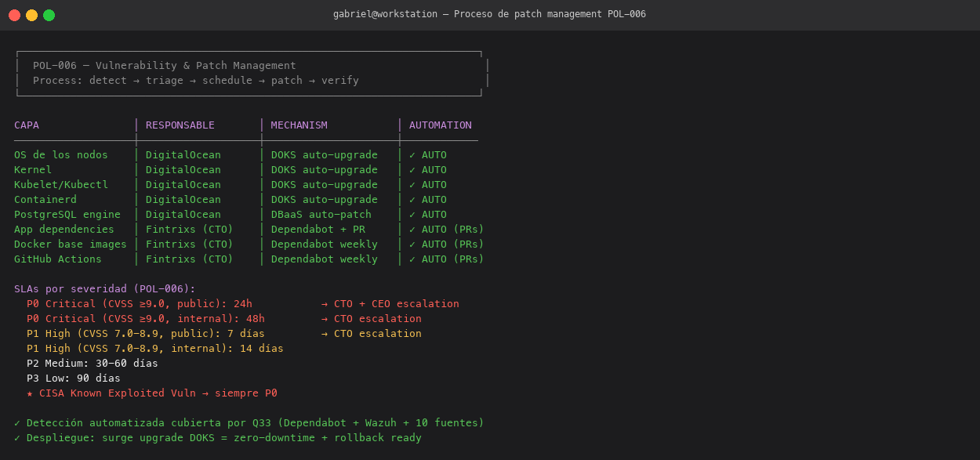Select the 'App dependencies' row label
Viewport: 980px width, 460px height.
pos(64,230)
